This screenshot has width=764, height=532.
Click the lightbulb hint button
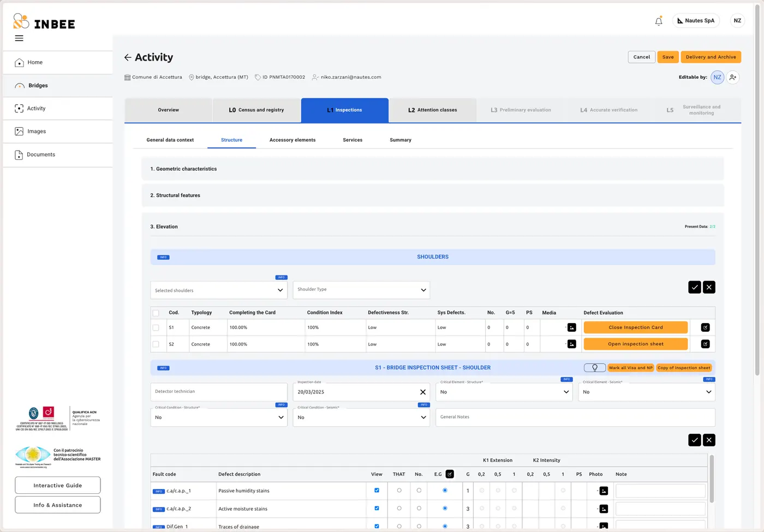tap(595, 368)
